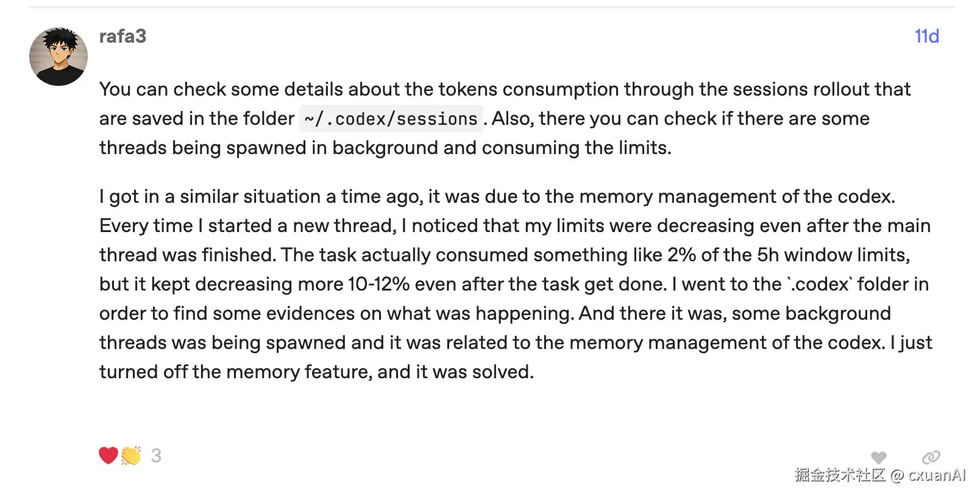980x497 pixels.
Task: Click the phrase "5h window limits"
Action: 833,255
